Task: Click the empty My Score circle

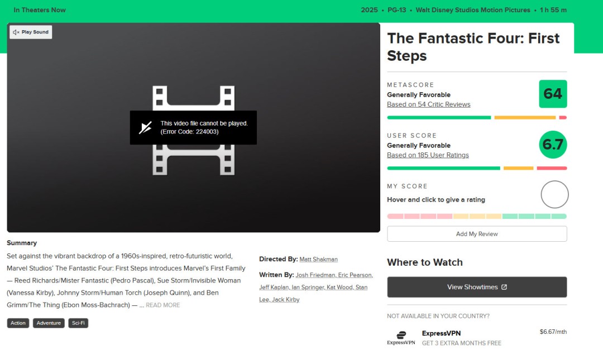Action: (x=554, y=194)
